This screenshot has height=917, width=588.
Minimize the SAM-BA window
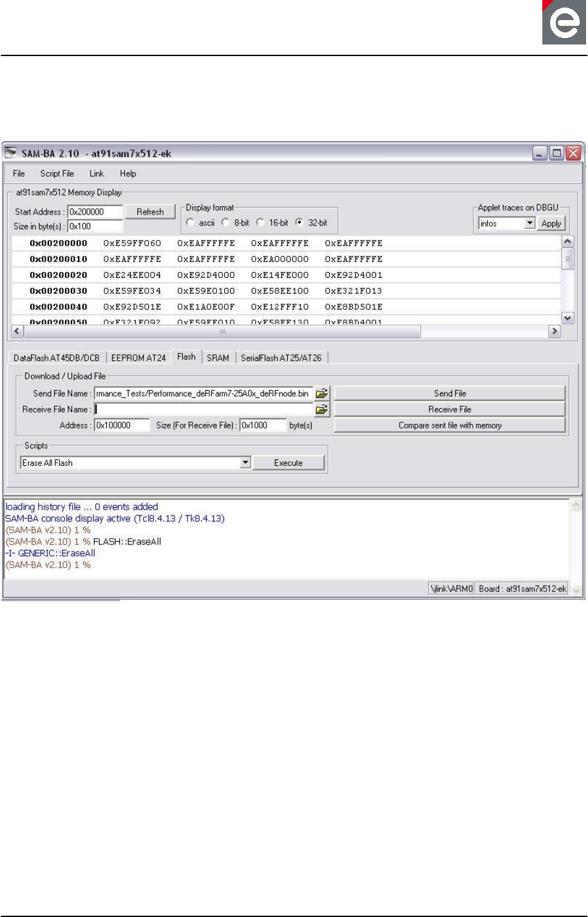click(x=540, y=153)
